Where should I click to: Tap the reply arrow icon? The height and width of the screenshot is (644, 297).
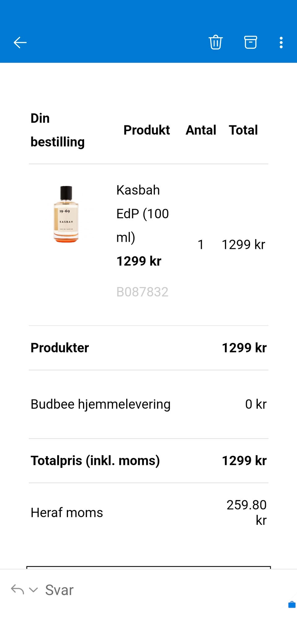click(x=17, y=590)
